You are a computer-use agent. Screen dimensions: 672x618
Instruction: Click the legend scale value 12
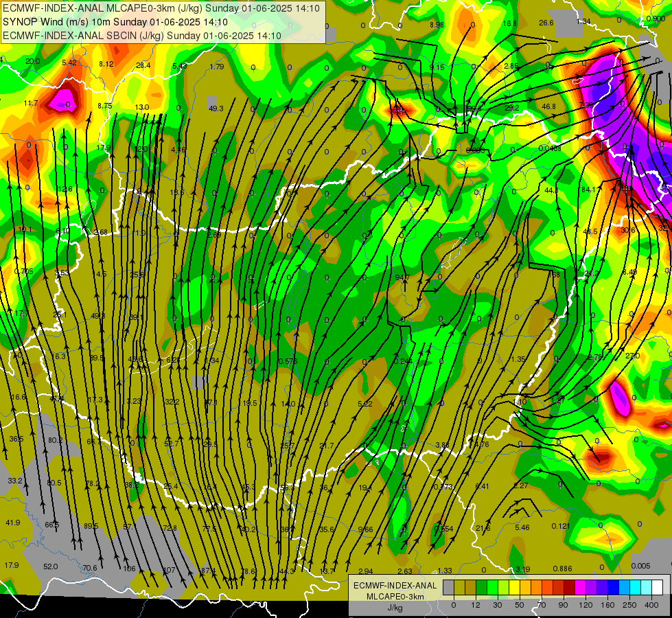[x=475, y=605]
